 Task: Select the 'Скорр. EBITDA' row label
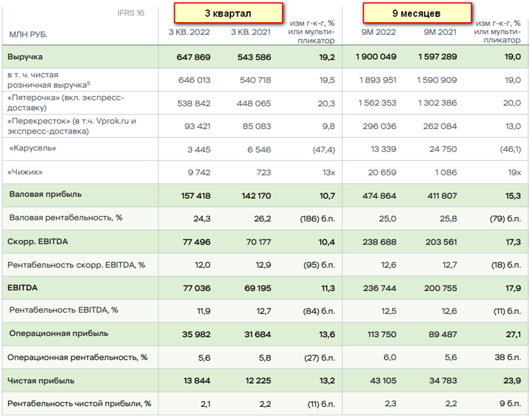click(x=38, y=242)
